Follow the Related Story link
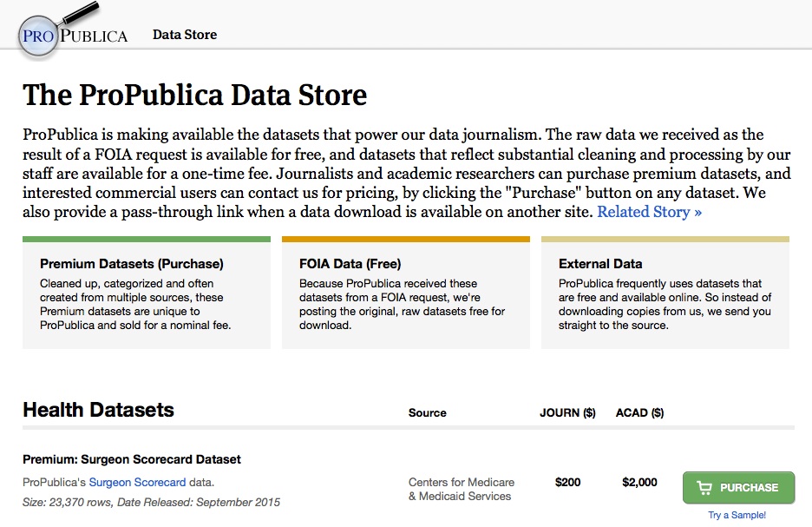 point(649,212)
